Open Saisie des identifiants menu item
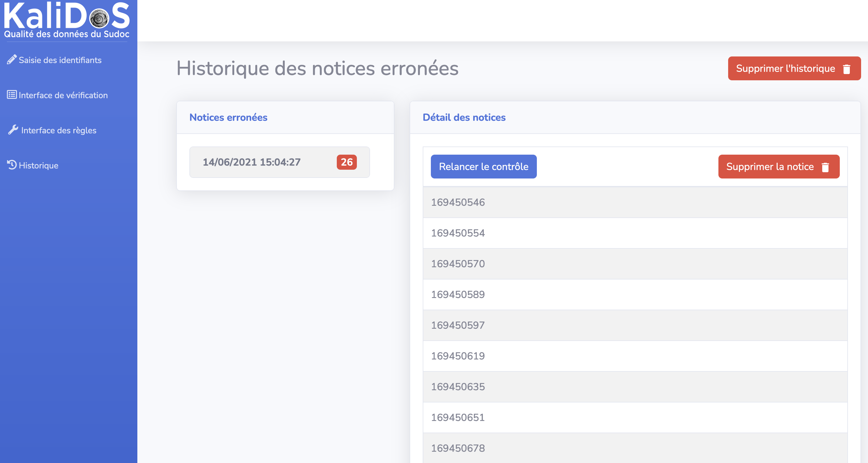 pyautogui.click(x=60, y=60)
